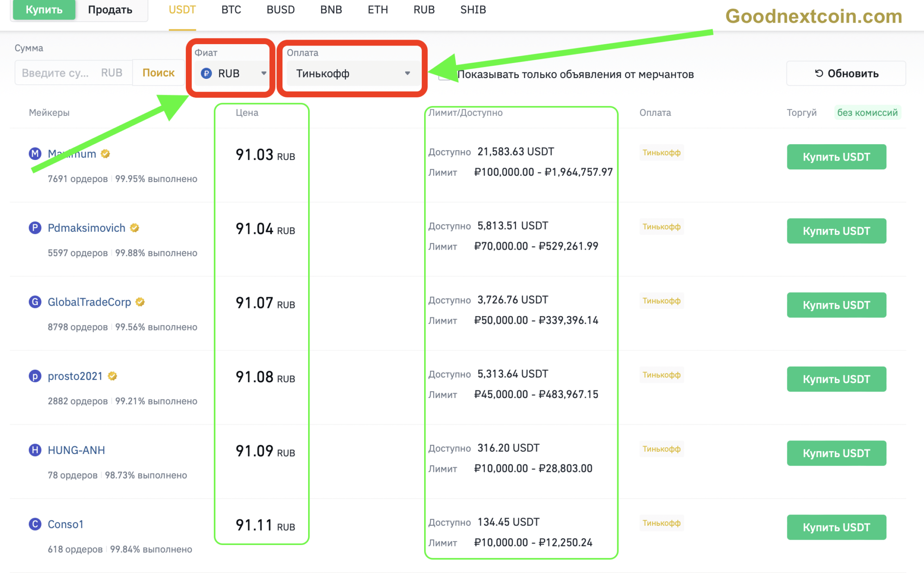Select the BNB crypto tab
The width and height of the screenshot is (924, 573).
331,9
